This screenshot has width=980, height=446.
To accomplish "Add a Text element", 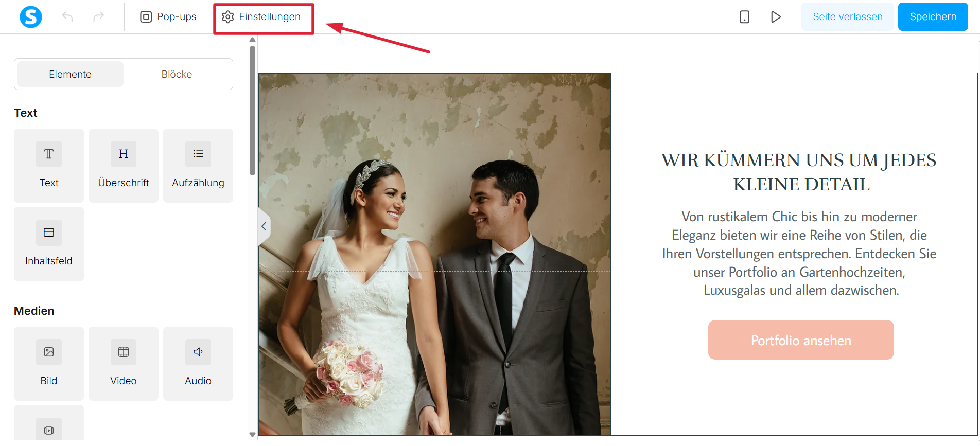I will click(49, 166).
